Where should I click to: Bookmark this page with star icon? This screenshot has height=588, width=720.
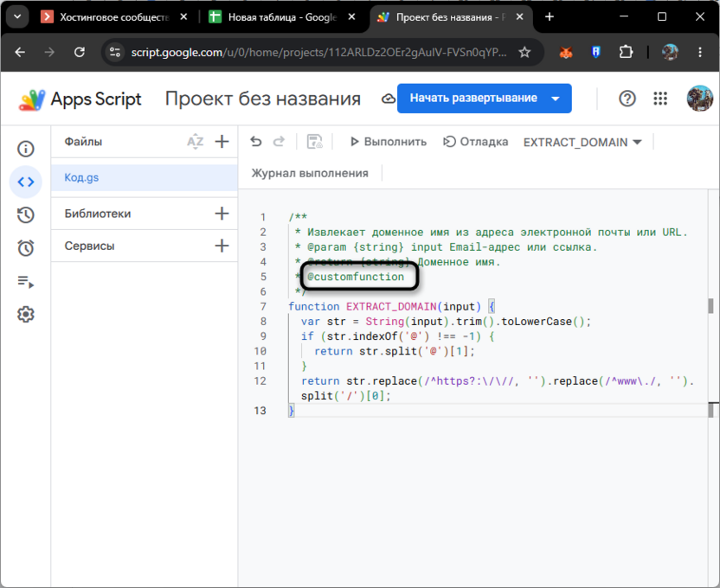[524, 52]
